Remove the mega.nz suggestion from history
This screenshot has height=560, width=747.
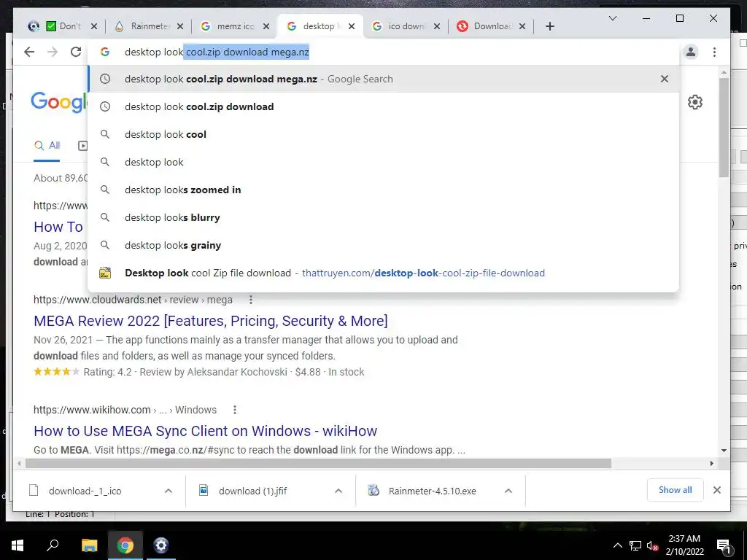[x=665, y=79]
